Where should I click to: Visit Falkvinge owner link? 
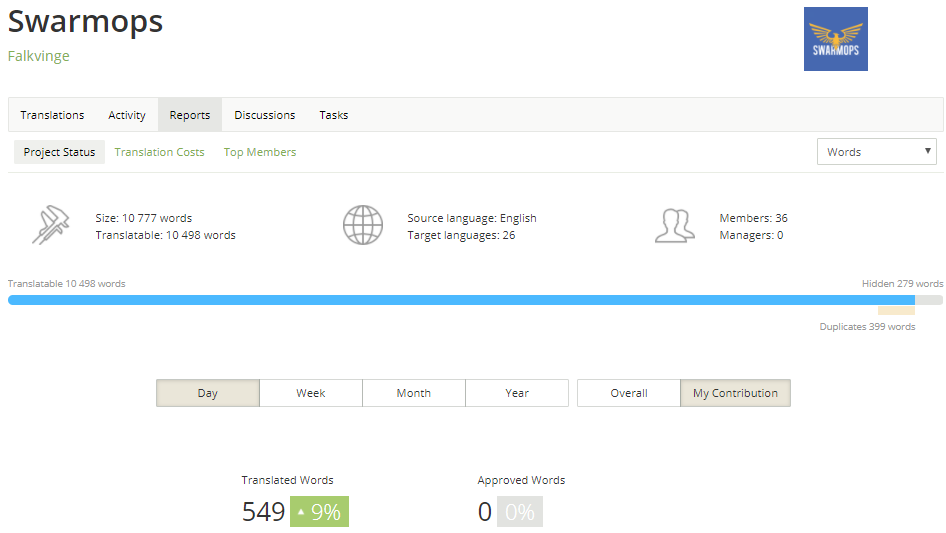[39, 56]
